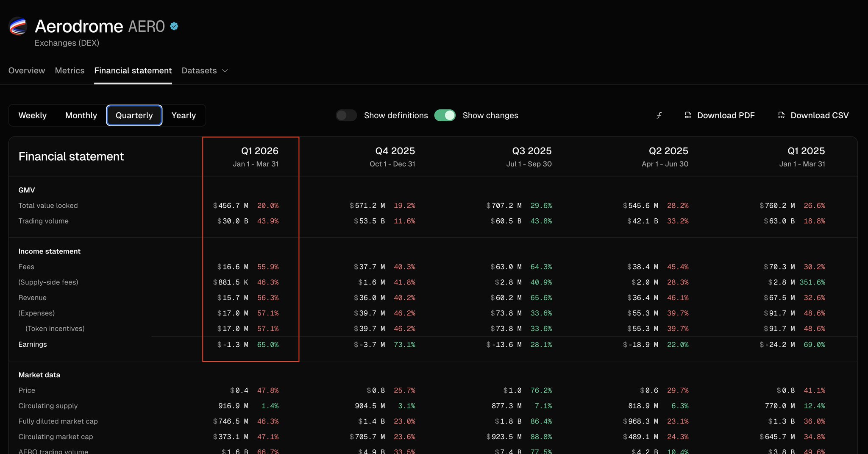
Task: Expand the Datasets dropdown chevron
Action: 225,71
